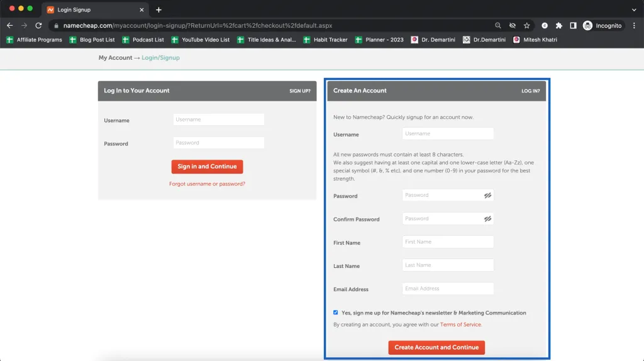Uncheck the newsletter signup checkbox
The image size is (644, 361).
coord(336,313)
